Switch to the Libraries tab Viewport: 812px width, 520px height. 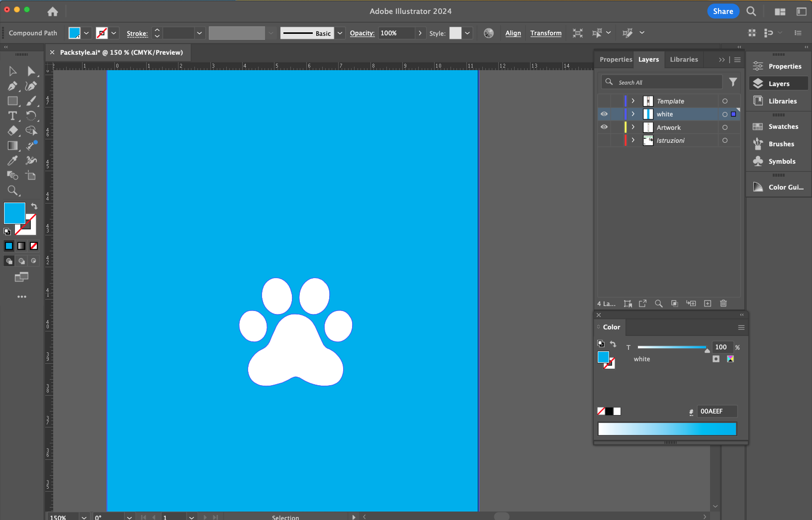(684, 60)
